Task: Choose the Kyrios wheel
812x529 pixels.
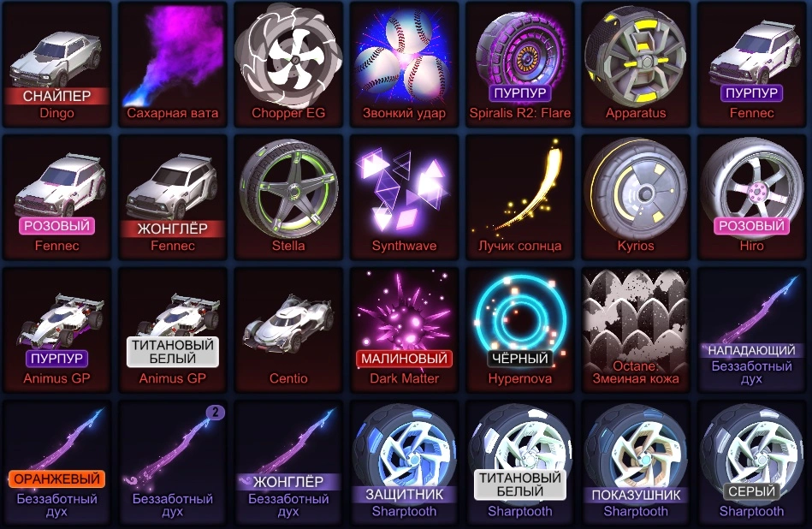Action: [x=636, y=197]
